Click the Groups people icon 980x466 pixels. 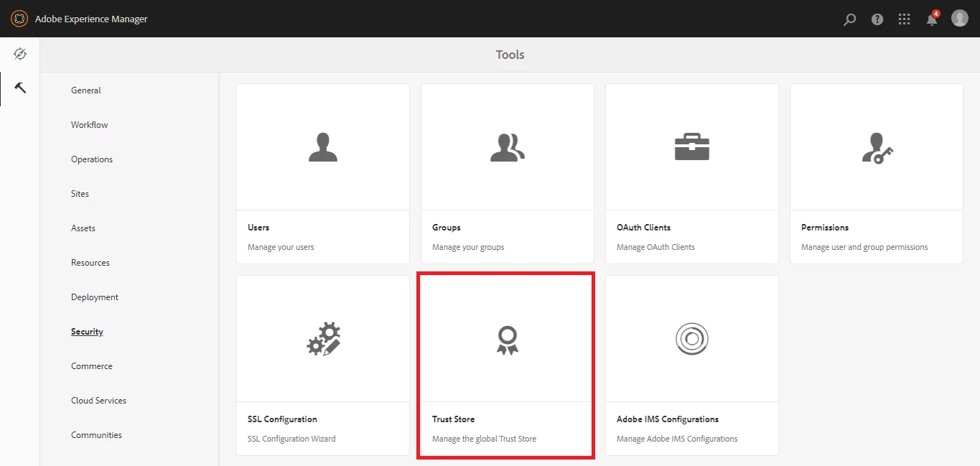(x=508, y=147)
